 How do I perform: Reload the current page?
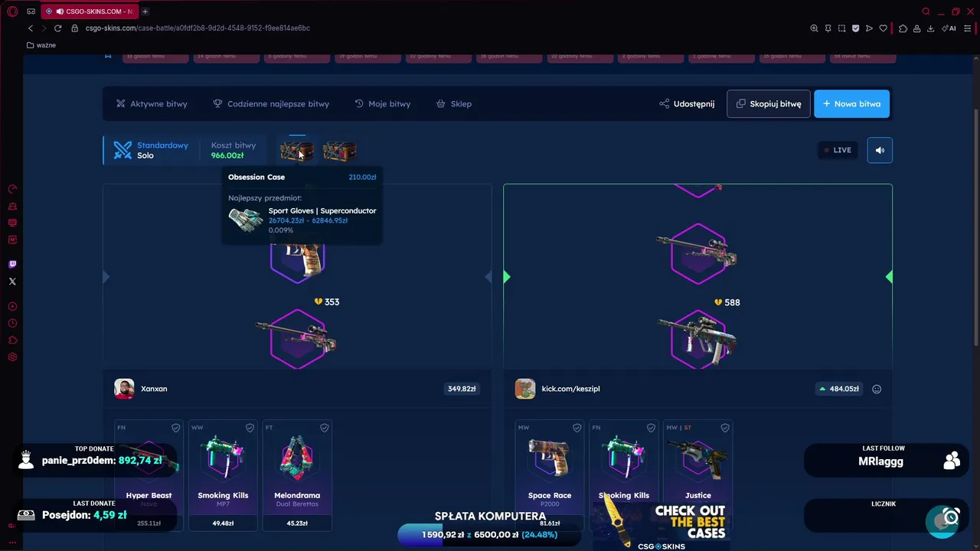(x=57, y=28)
